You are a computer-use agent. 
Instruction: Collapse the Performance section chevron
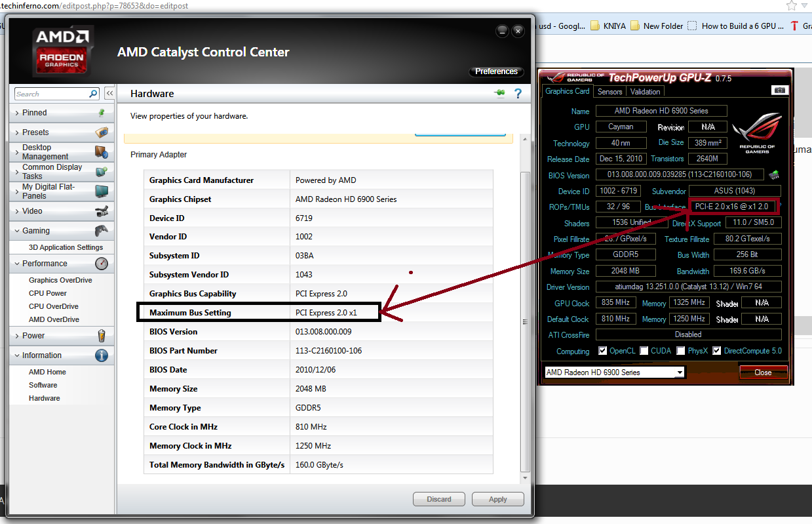pos(16,264)
